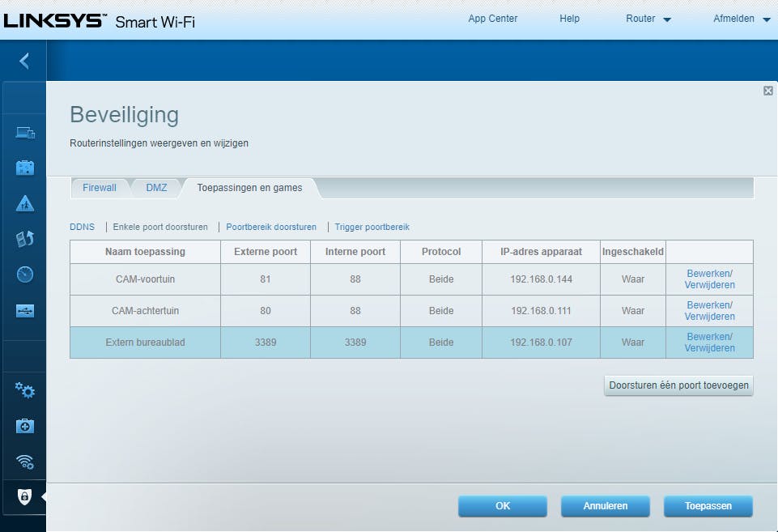Click external port 80 cell

pyautogui.click(x=266, y=311)
